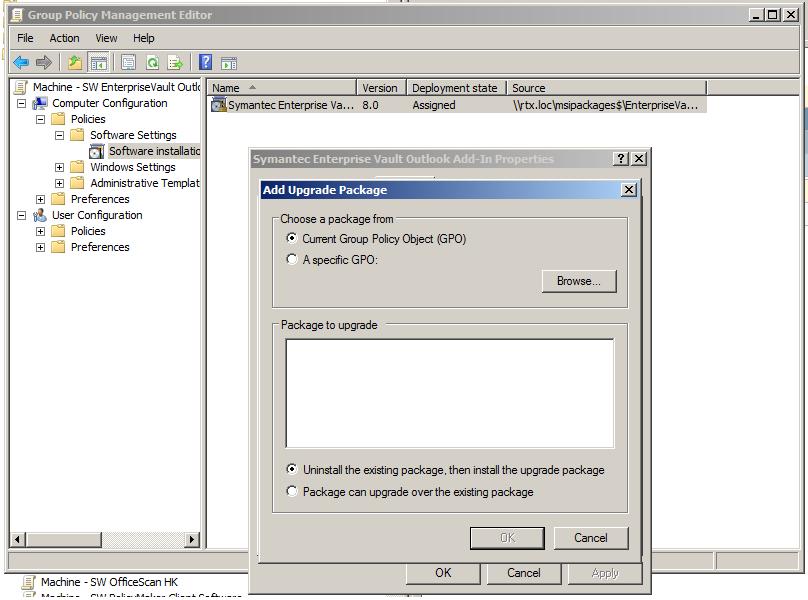Click the Export List toolbar icon
Screen dimensions: 808x600
(175, 63)
